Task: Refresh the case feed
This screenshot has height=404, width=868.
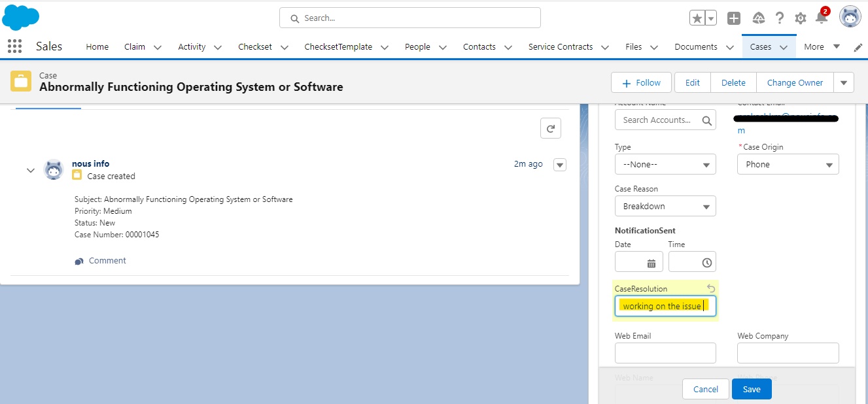Action: 551,129
